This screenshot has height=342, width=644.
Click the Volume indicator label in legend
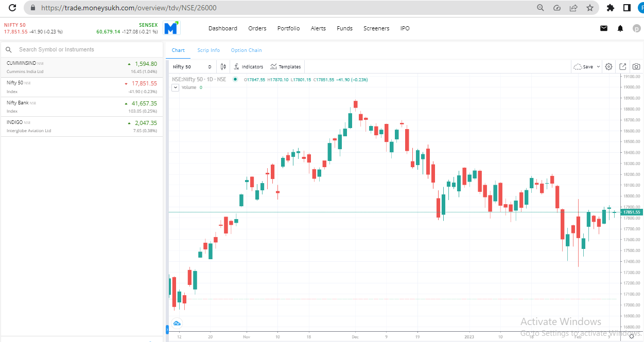click(x=189, y=87)
